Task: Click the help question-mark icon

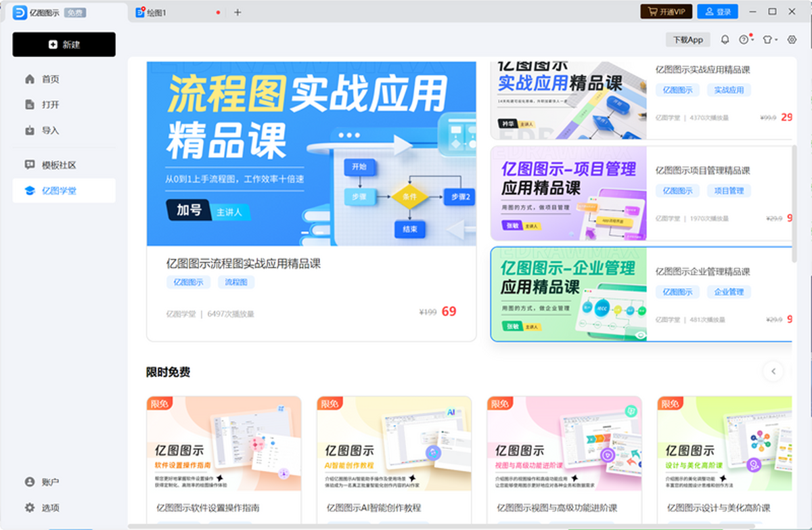Action: point(744,39)
